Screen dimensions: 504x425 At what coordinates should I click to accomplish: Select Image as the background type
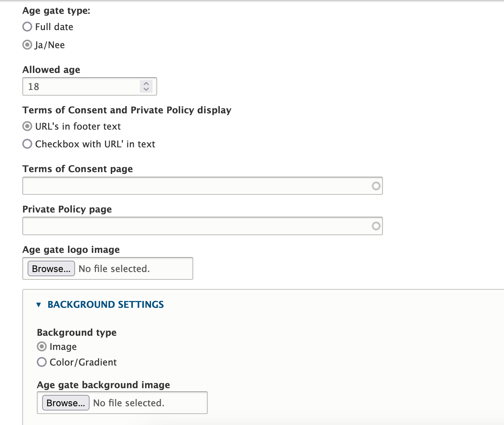[41, 346]
